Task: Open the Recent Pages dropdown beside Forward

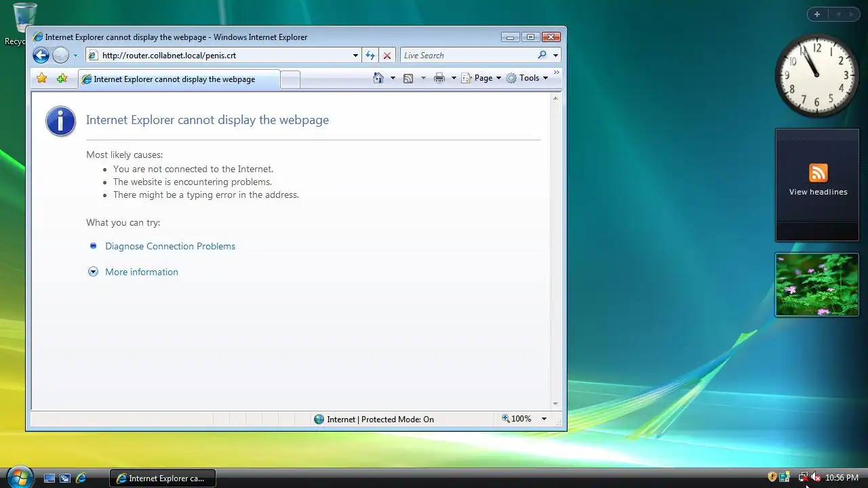Action: pyautogui.click(x=75, y=56)
